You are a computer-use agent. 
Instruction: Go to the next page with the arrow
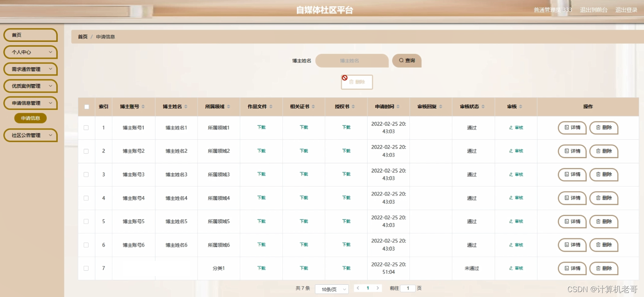378,288
